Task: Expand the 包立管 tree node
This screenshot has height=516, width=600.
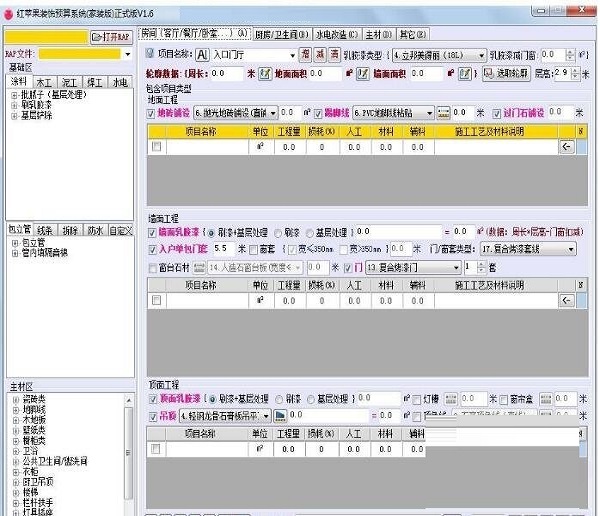Action: click(15, 243)
